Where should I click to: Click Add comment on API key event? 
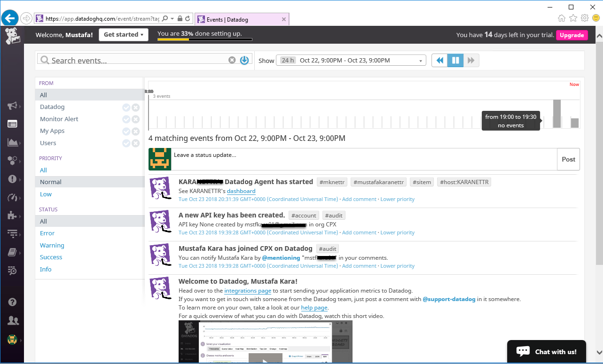point(359,232)
